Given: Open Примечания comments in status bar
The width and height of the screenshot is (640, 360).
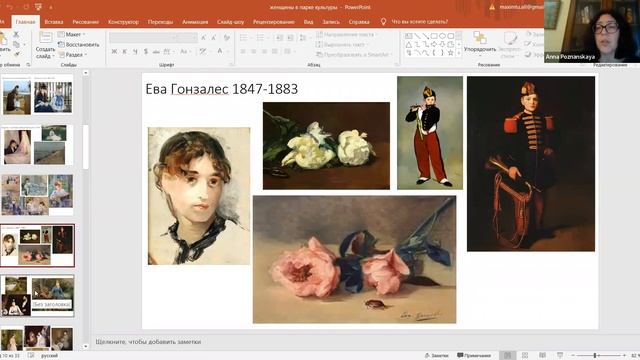Looking at the screenshot, I should click(473, 356).
